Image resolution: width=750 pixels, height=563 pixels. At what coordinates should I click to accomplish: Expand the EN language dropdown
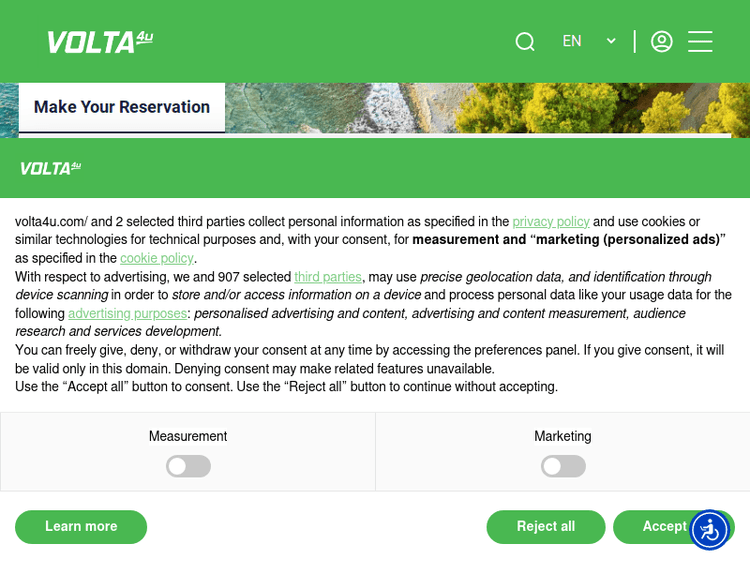589,42
